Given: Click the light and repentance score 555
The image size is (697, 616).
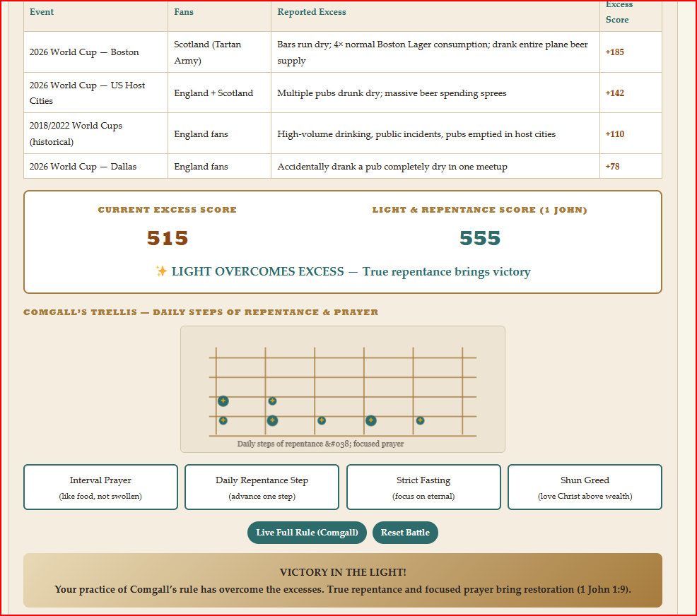Looking at the screenshot, I should coord(480,239).
